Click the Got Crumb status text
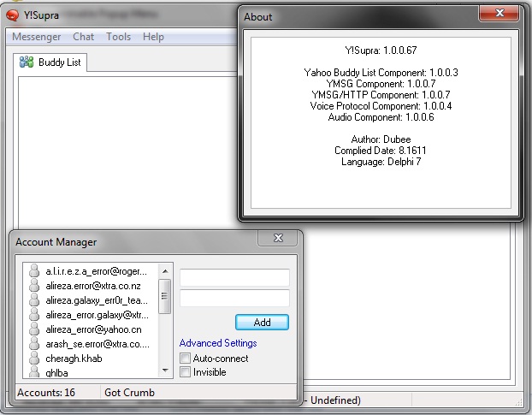532x415 pixels. point(130,392)
